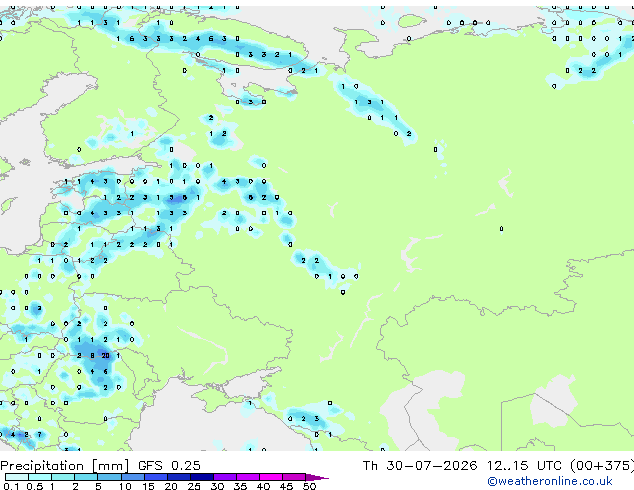This screenshot has width=634, height=490.
Task: Click the "45" legend scale label
Action: tap(286, 486)
